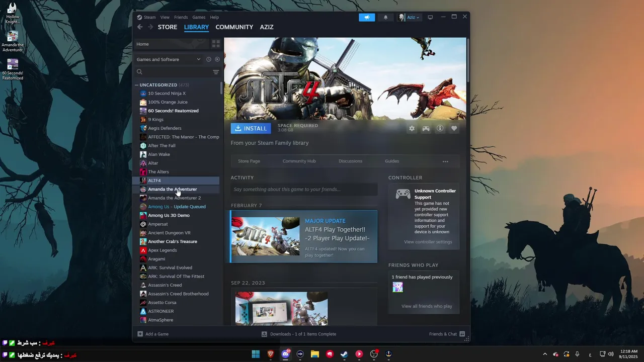Screen dimensions: 644x362
Task: Open Friends & Chat icon
Action: (462, 334)
